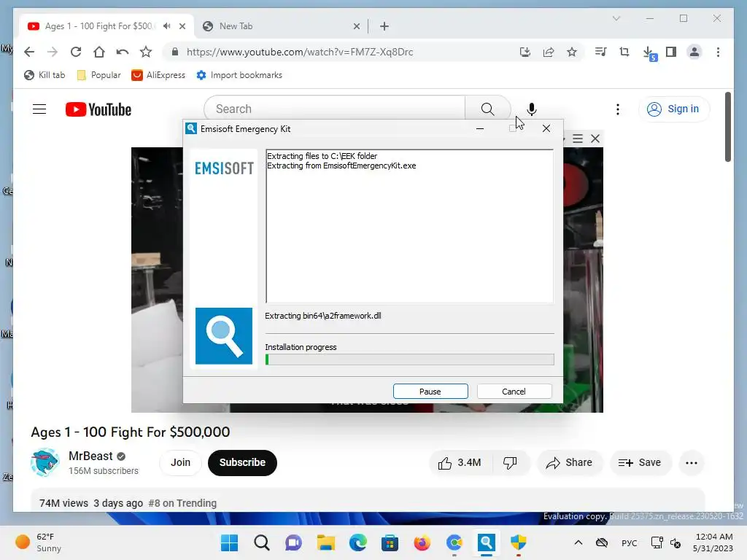
Task: Save the video to playlist
Action: 640,462
